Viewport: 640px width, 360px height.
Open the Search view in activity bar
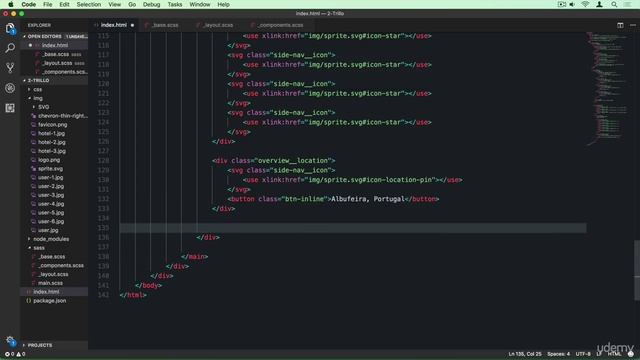pyautogui.click(x=10, y=48)
